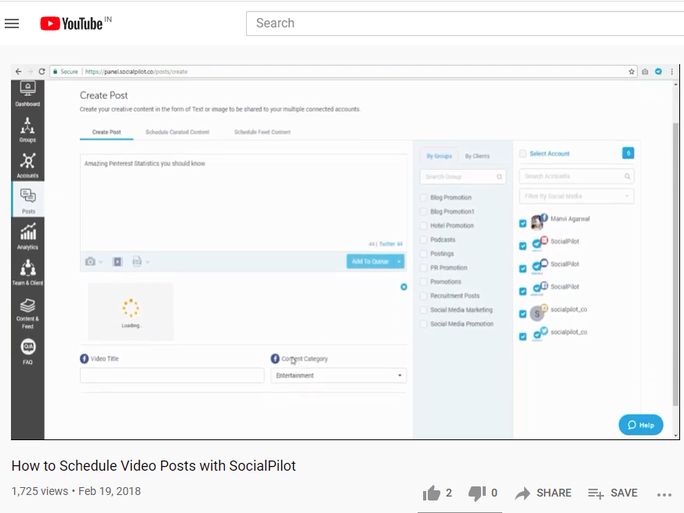Toggle the Select Account checkbox
The image size is (684, 513).
pyautogui.click(x=523, y=154)
